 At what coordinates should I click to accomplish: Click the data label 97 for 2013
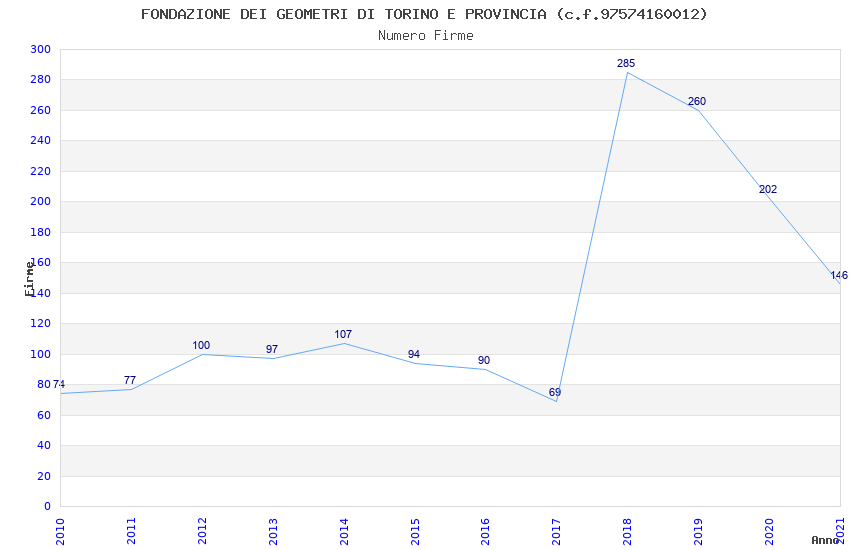(x=272, y=350)
